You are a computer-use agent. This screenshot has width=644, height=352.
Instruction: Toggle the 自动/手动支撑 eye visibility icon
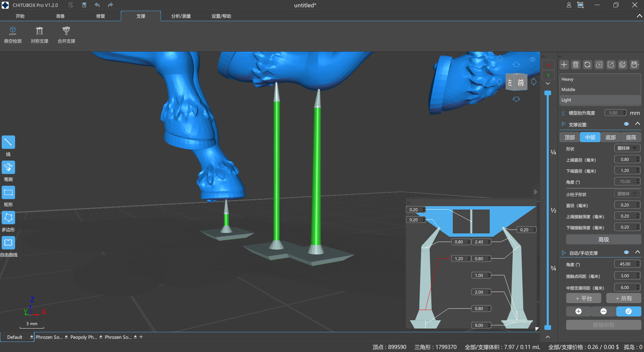click(x=626, y=252)
